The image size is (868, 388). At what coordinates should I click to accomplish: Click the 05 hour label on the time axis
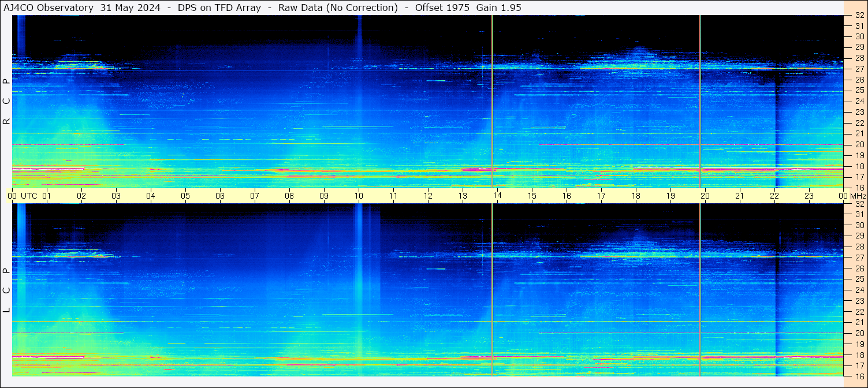(x=185, y=196)
